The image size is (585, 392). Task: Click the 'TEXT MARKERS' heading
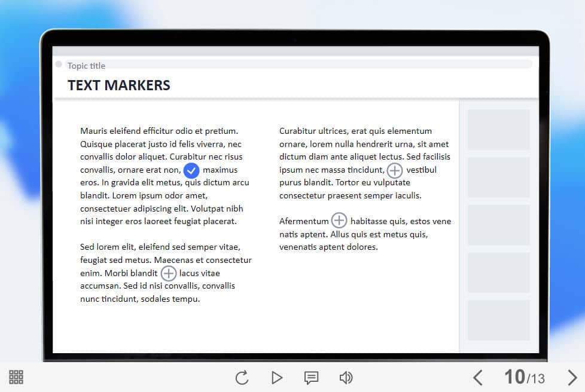pos(119,85)
